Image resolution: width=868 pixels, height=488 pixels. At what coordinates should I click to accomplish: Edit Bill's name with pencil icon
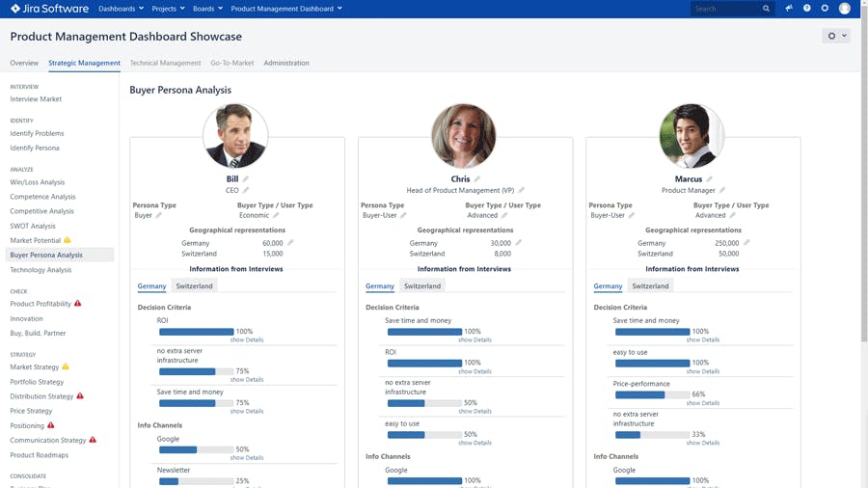pos(246,179)
